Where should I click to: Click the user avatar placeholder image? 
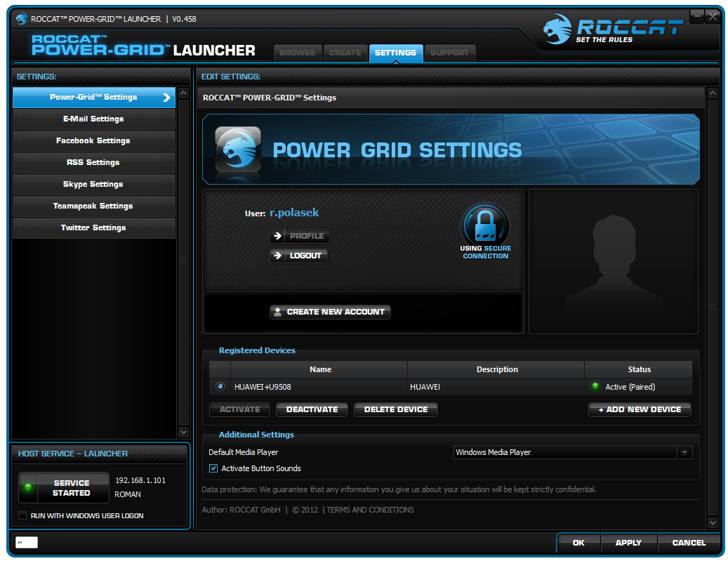[614, 261]
